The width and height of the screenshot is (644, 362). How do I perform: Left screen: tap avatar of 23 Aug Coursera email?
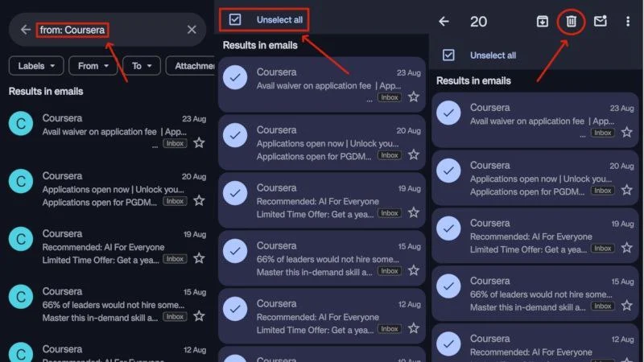[21, 123]
